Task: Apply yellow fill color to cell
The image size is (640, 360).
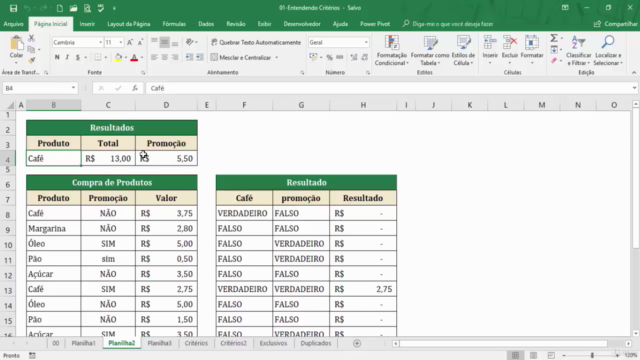Action: (118, 58)
